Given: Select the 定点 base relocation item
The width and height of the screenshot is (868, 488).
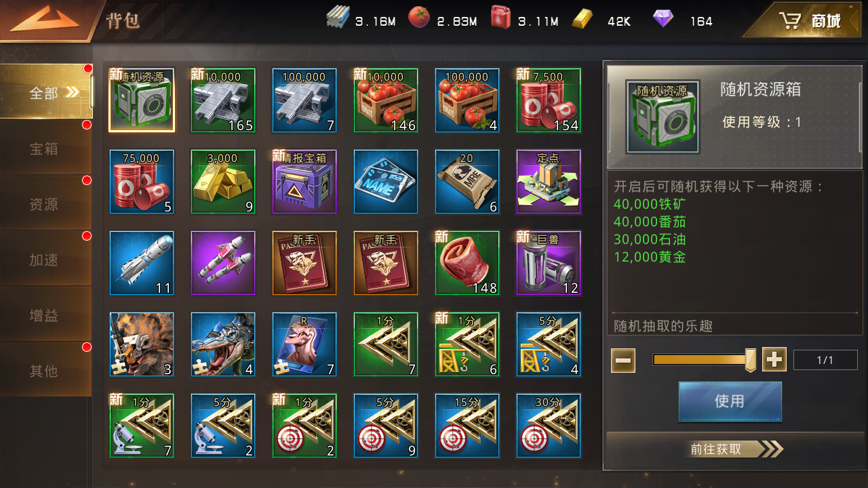Looking at the screenshot, I should tap(549, 182).
